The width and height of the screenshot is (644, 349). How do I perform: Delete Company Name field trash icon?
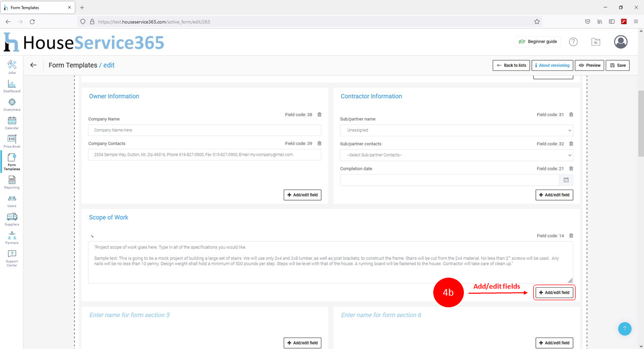coord(319,115)
